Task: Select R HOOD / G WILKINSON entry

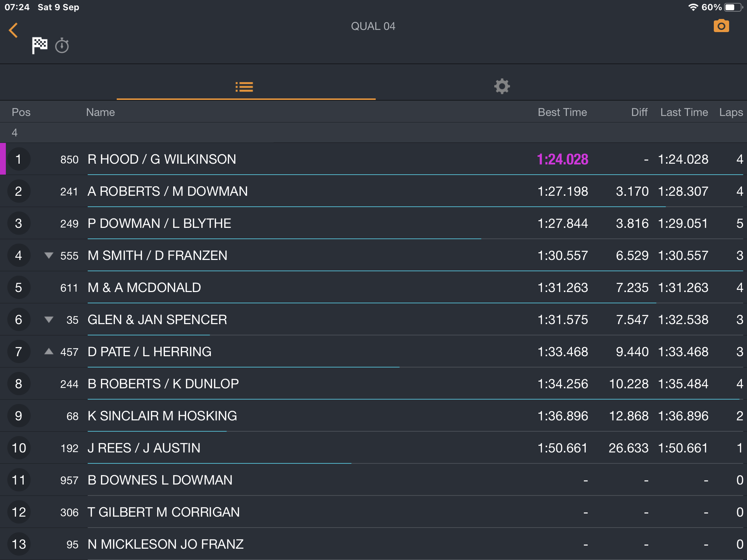Action: (x=373, y=159)
